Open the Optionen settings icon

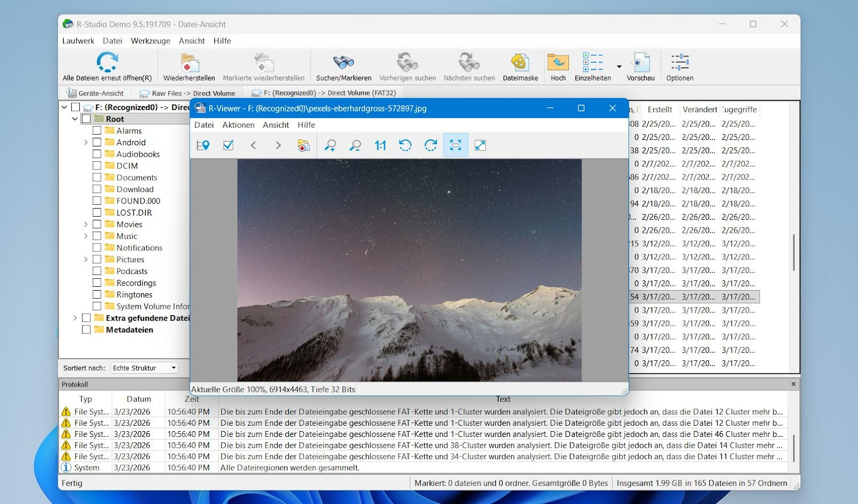tap(679, 63)
